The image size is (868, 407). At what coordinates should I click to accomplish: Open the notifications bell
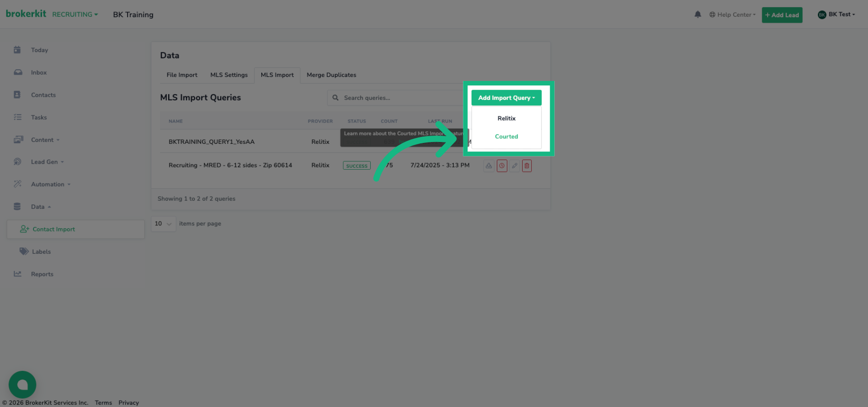pos(698,14)
